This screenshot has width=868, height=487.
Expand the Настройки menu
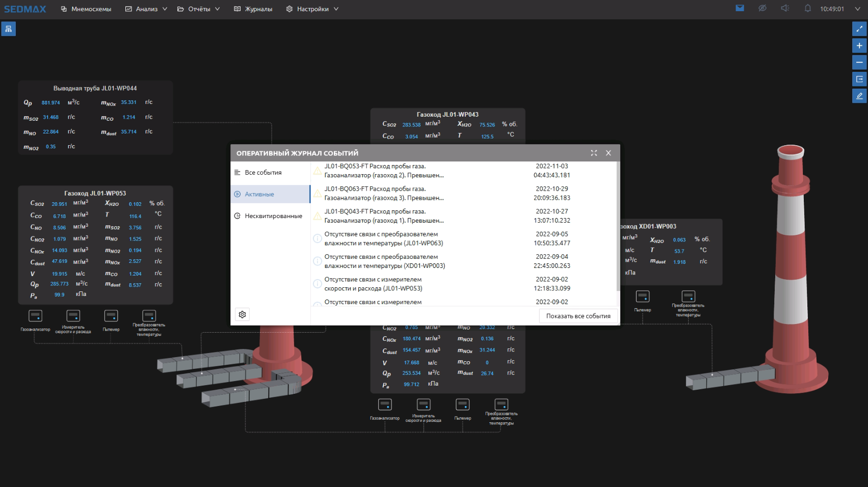312,9
